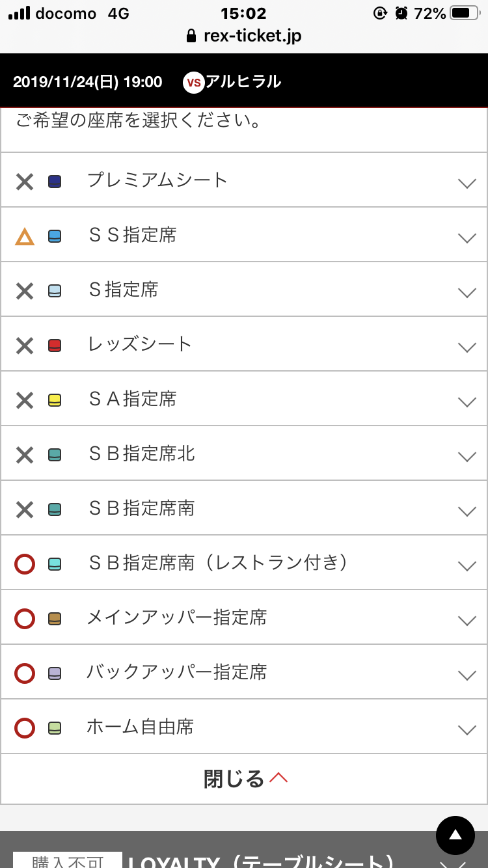Expand the SS指定席 row chevron
This screenshot has height=868, width=488.
(467, 237)
